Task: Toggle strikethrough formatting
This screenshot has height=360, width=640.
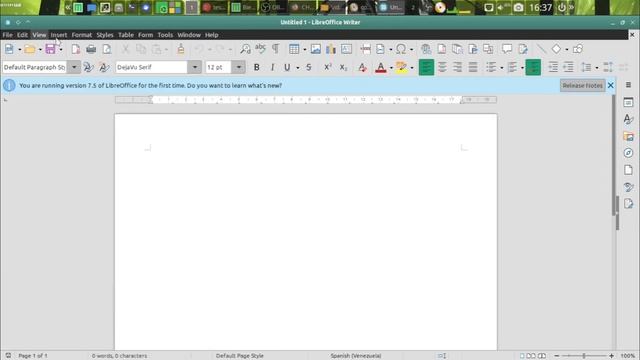Action: pos(309,67)
